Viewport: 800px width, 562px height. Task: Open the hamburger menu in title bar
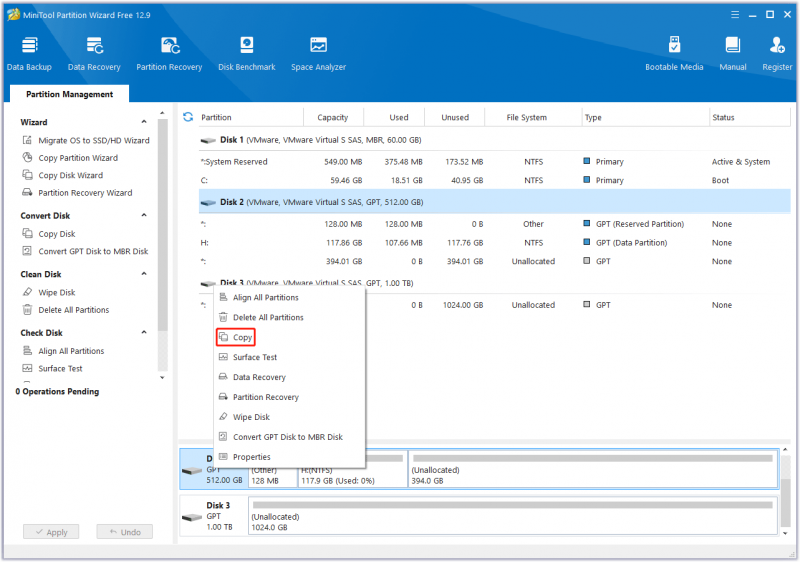[735, 15]
